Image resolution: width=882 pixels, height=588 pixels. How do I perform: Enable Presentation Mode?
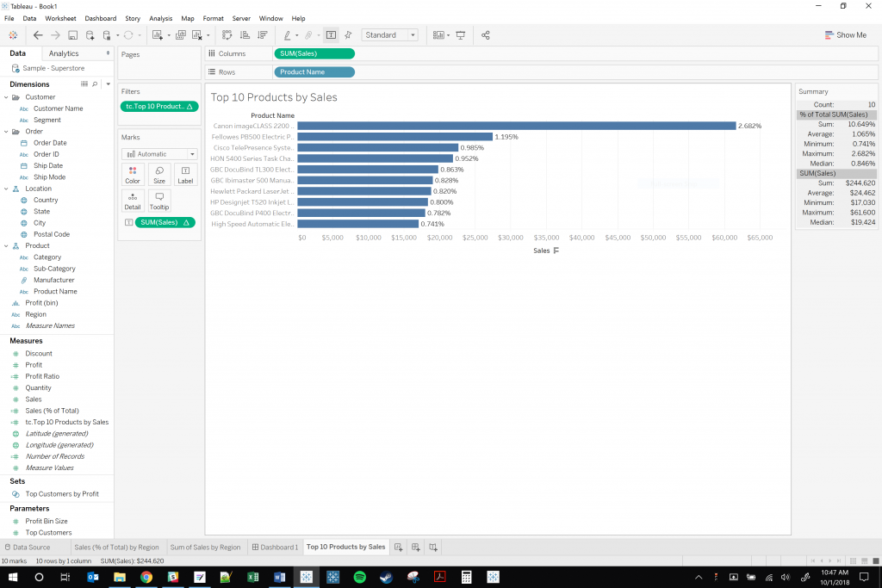tap(460, 34)
